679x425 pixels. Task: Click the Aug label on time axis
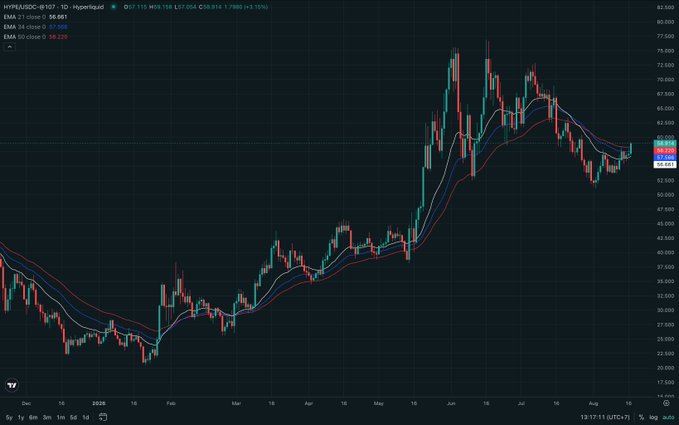coord(593,403)
